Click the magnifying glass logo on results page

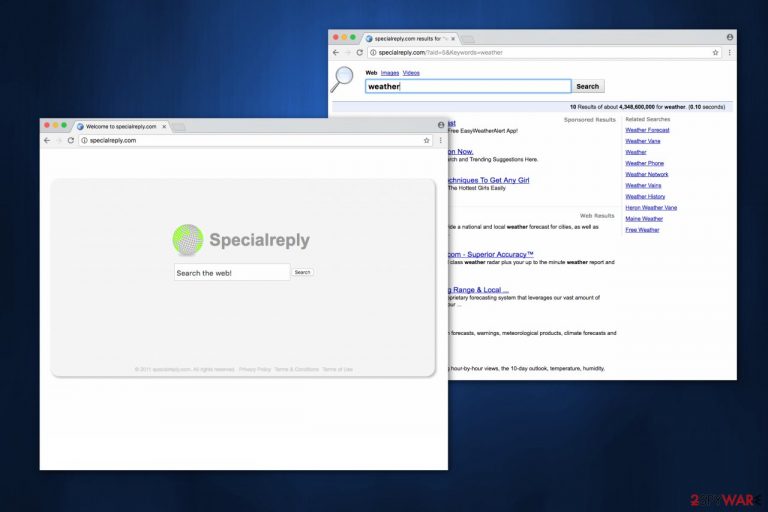tap(341, 79)
